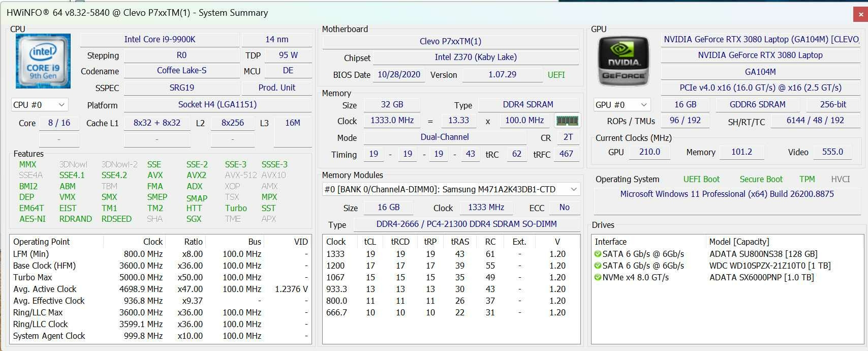The image size is (868, 351).
Task: Click the AVX-512 disabled feature label
Action: pos(240,175)
